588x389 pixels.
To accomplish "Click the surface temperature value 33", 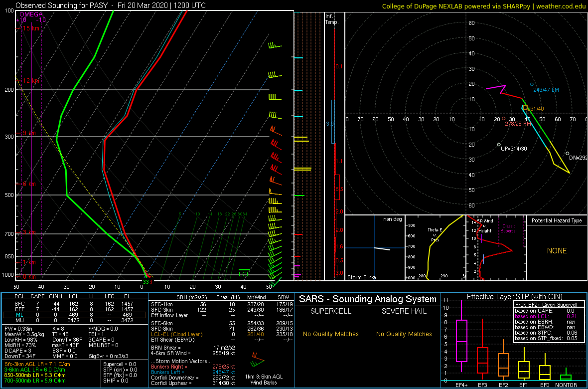I will pos(146,282).
